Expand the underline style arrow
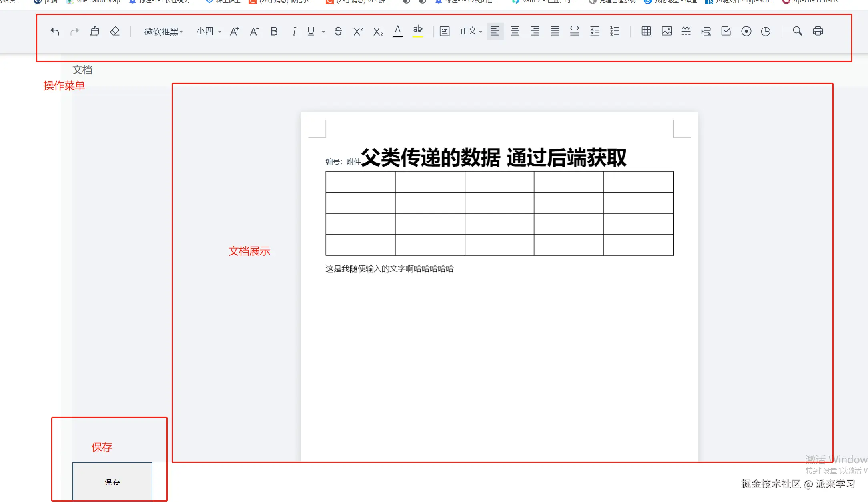Image resolution: width=868 pixels, height=502 pixels. point(323,32)
